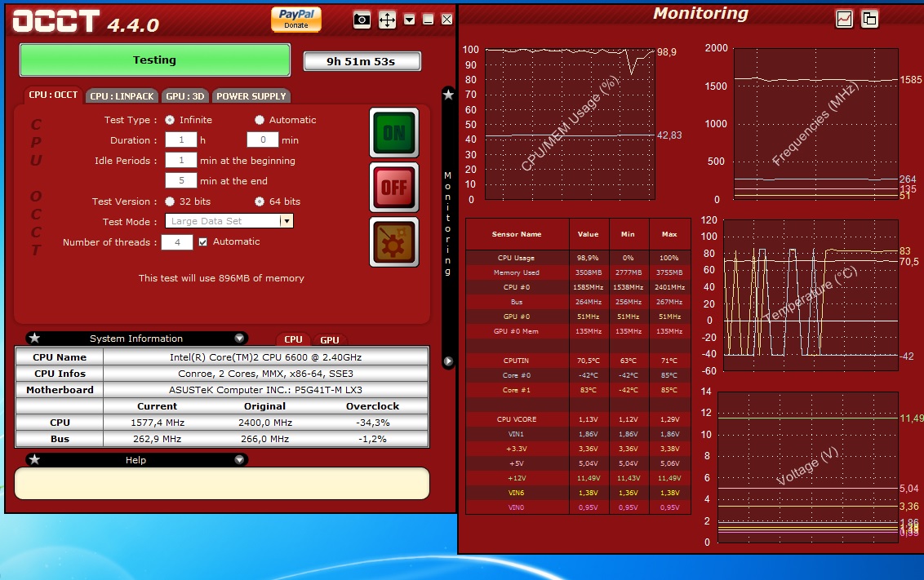Select the Infinite test type
Screen dimensions: 924x580
[x=170, y=120]
